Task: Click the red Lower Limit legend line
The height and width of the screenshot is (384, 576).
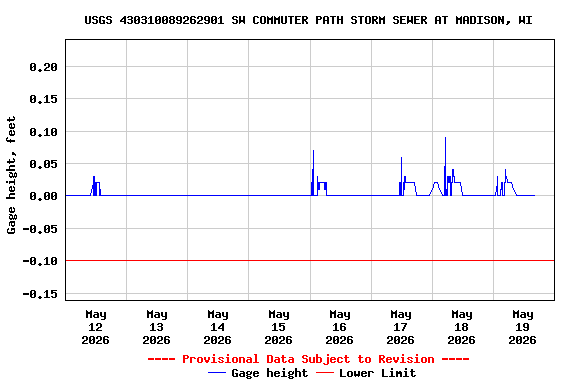Action: [x=325, y=373]
